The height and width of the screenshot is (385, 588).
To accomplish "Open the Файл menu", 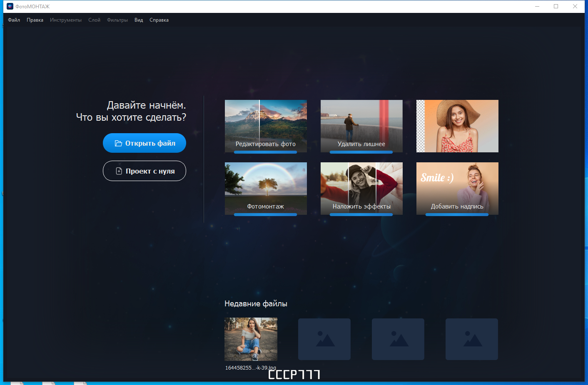I will pos(13,20).
